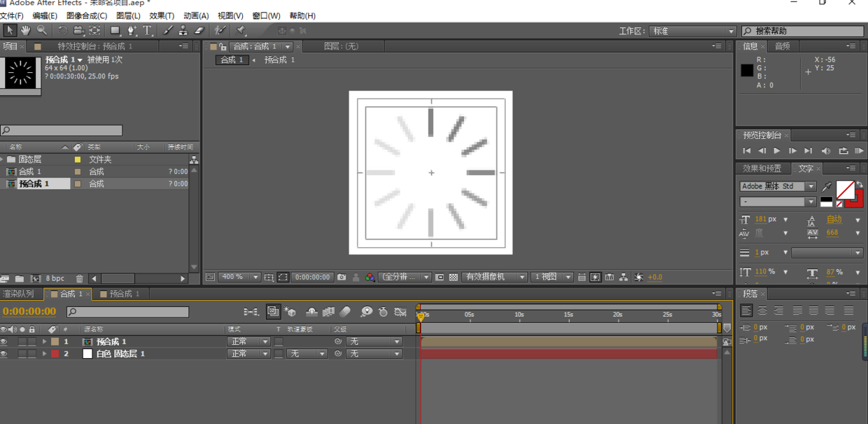This screenshot has width=868, height=424.
Task: Toggle viewer lock icon beside composition tab
Action: pyautogui.click(x=223, y=46)
